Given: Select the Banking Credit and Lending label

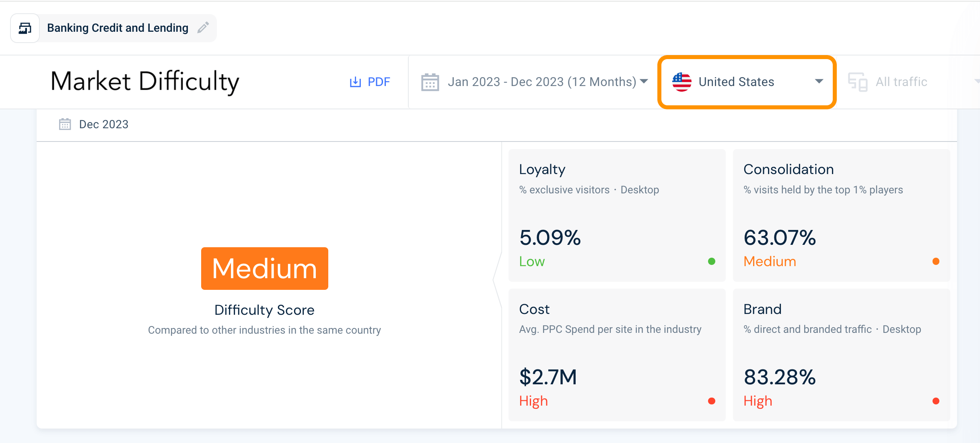Looking at the screenshot, I should 117,28.
